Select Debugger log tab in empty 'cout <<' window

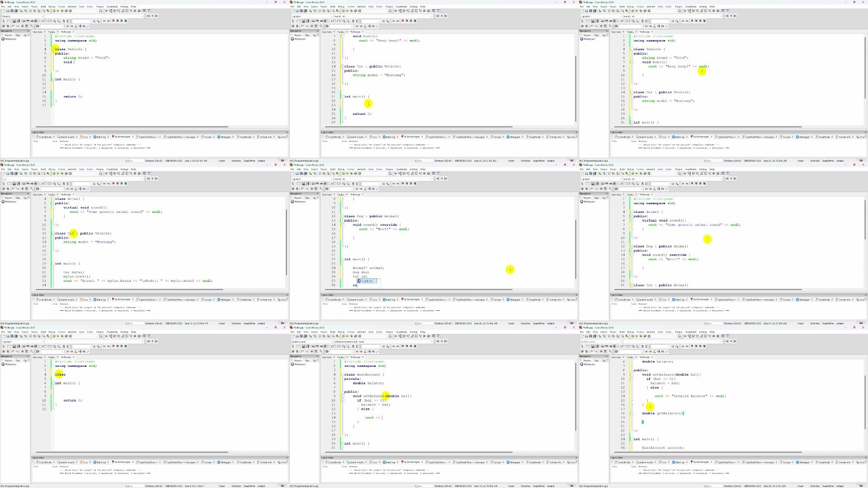(515, 462)
